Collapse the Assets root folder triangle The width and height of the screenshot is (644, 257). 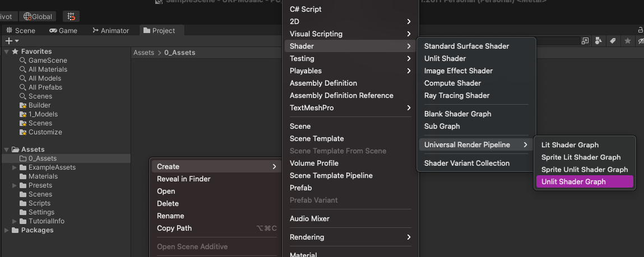coord(7,149)
